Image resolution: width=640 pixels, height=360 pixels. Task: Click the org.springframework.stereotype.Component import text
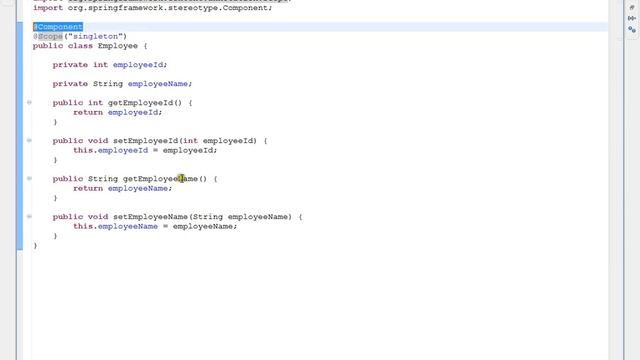[x=168, y=8]
